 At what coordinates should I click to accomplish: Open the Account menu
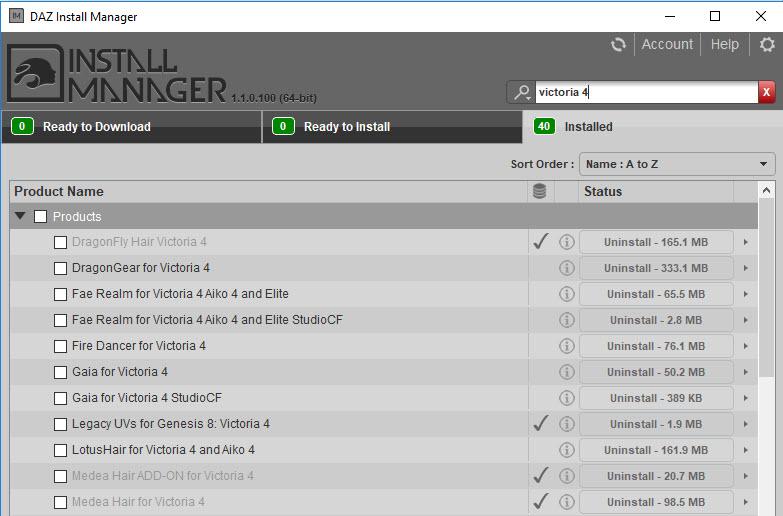667,44
